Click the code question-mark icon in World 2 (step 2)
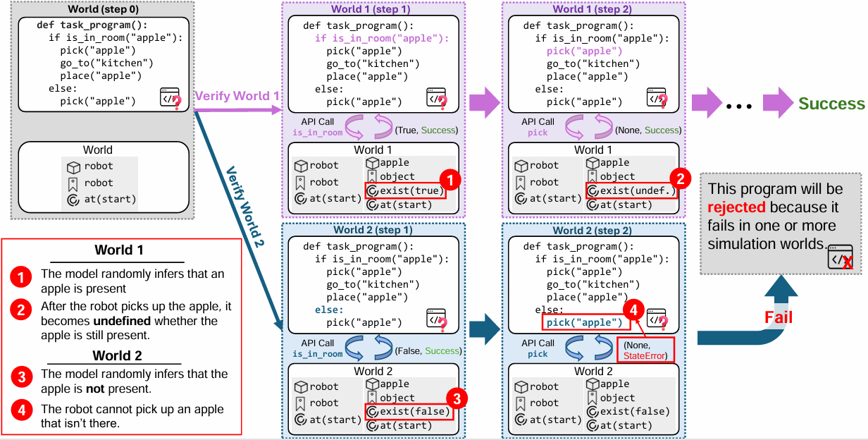This screenshot has width=868, height=440. coord(657,318)
